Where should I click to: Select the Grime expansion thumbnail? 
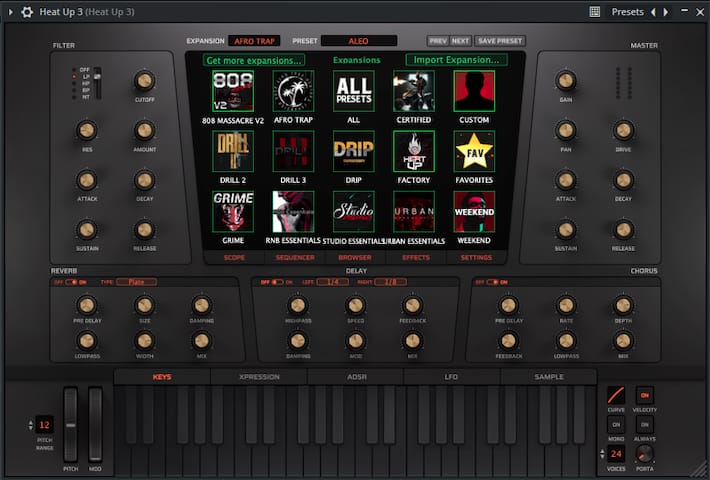233,211
